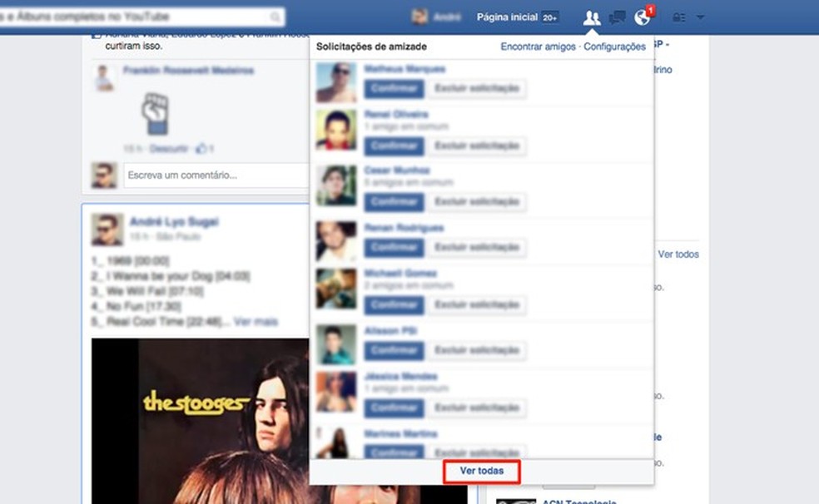Confirm Alisson PSI friend request
Screen dimensions: 819x504
395,350
